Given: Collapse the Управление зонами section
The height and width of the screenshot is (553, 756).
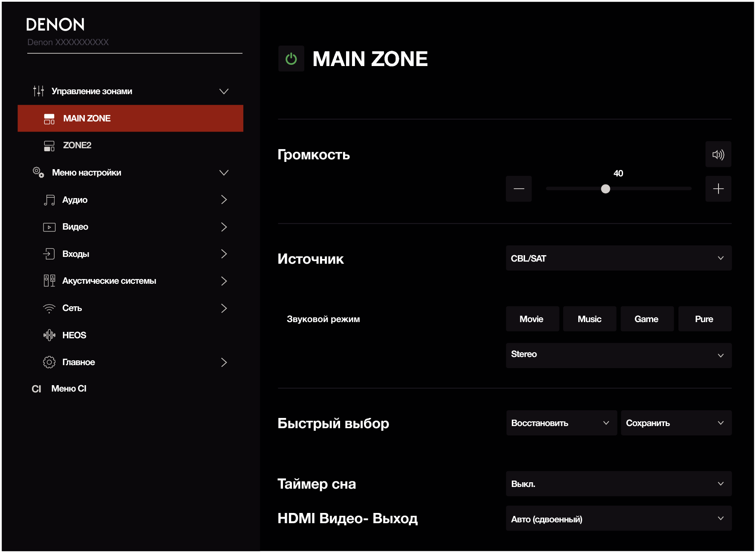Looking at the screenshot, I should [x=224, y=91].
